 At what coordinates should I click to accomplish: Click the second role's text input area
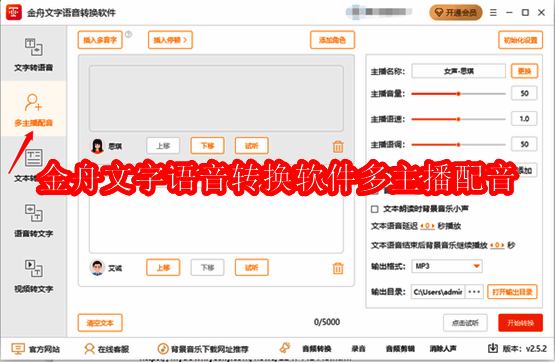[216, 219]
